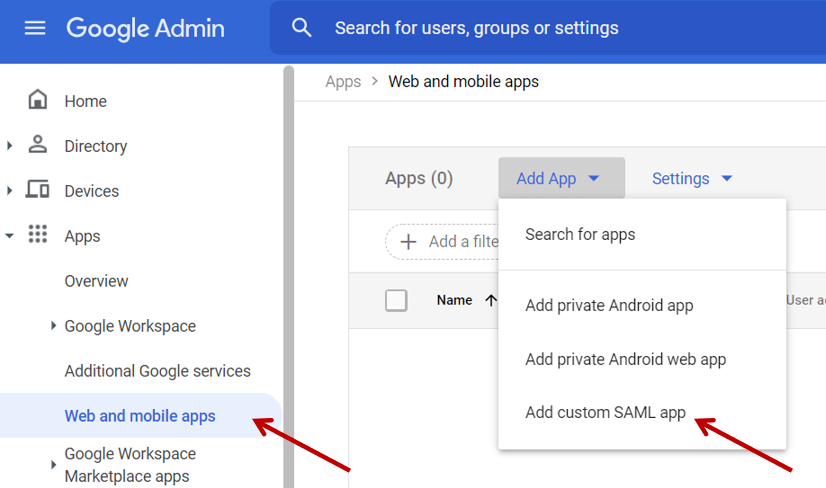Click the plus icon beside Add a filter
Image resolution: width=826 pixels, height=488 pixels.
pyautogui.click(x=408, y=241)
